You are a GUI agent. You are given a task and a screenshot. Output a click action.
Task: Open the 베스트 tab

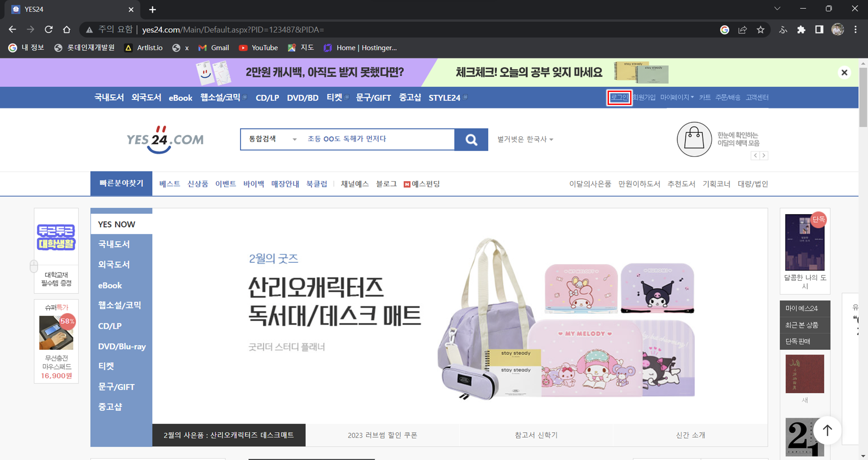pyautogui.click(x=170, y=184)
